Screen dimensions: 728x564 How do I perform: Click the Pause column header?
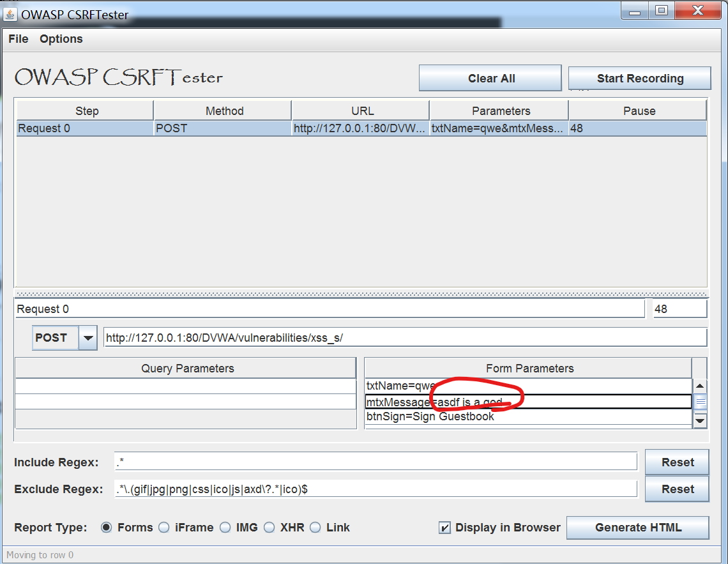[639, 111]
